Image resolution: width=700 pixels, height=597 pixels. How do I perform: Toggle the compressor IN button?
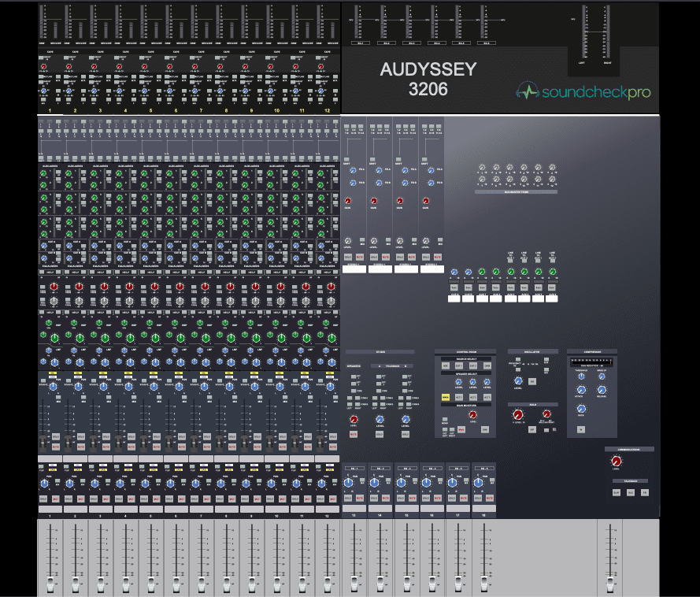[x=581, y=429]
